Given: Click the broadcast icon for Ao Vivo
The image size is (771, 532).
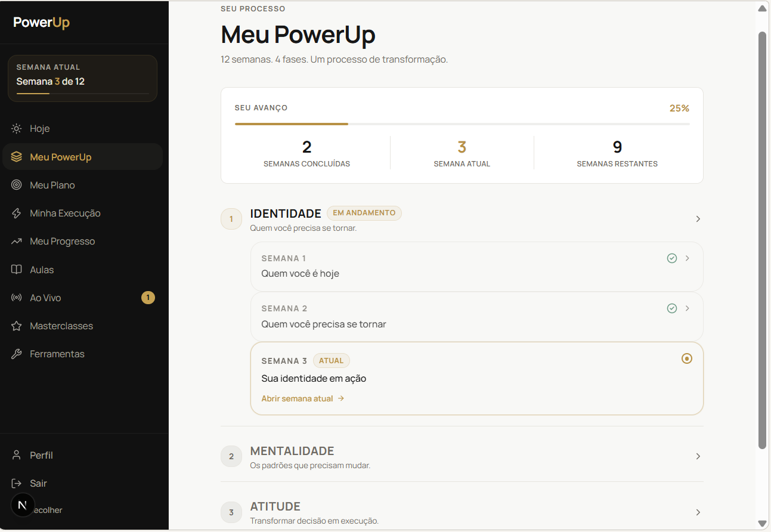Looking at the screenshot, I should [x=17, y=298].
